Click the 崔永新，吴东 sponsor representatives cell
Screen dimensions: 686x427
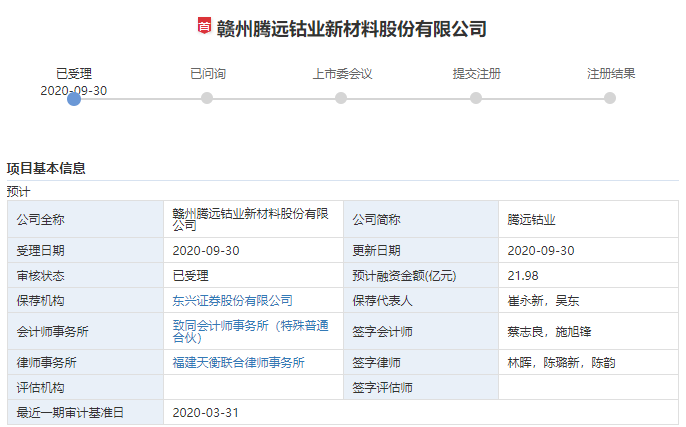pyautogui.click(x=541, y=300)
